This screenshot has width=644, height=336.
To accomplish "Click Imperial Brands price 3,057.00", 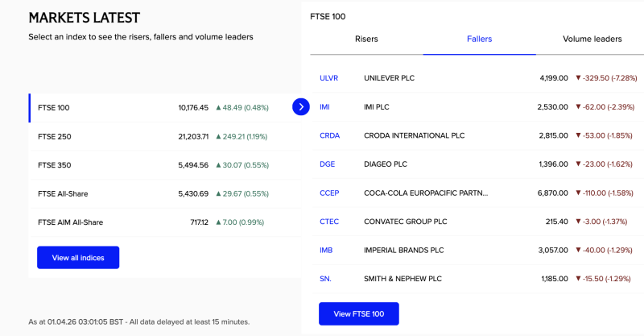I will click(553, 250).
